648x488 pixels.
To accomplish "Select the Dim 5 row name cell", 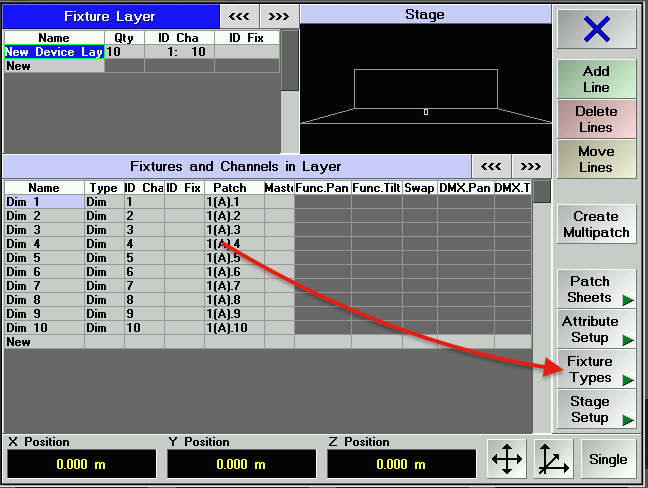I will tap(43, 257).
